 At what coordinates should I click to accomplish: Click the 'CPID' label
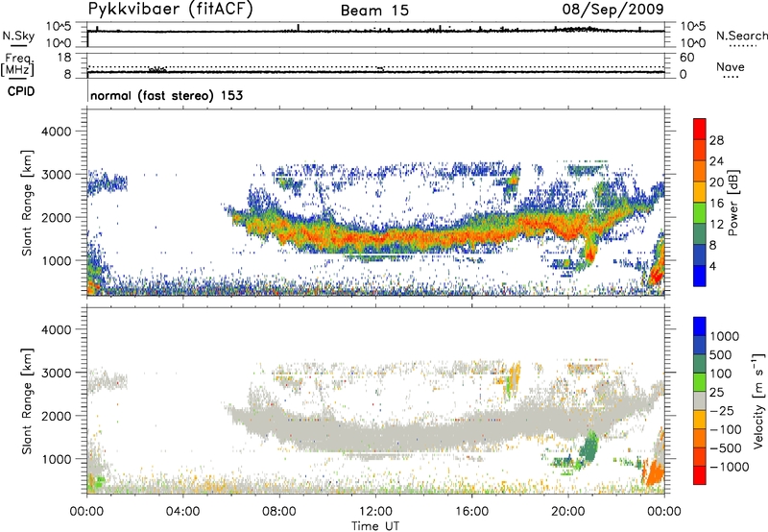tap(21, 91)
